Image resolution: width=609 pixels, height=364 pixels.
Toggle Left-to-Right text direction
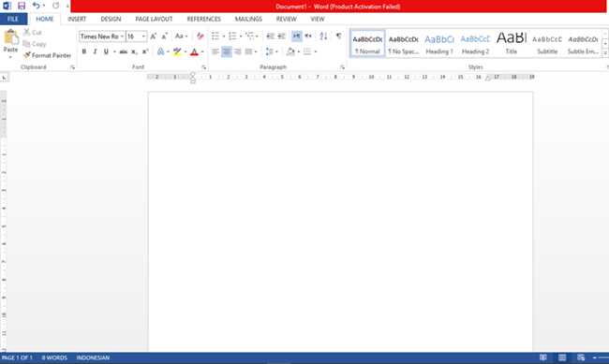pos(297,36)
